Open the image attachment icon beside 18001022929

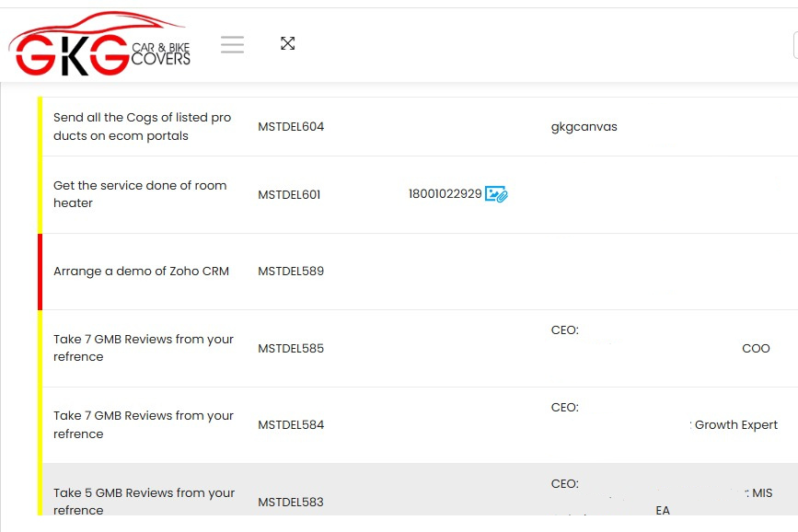coord(496,194)
